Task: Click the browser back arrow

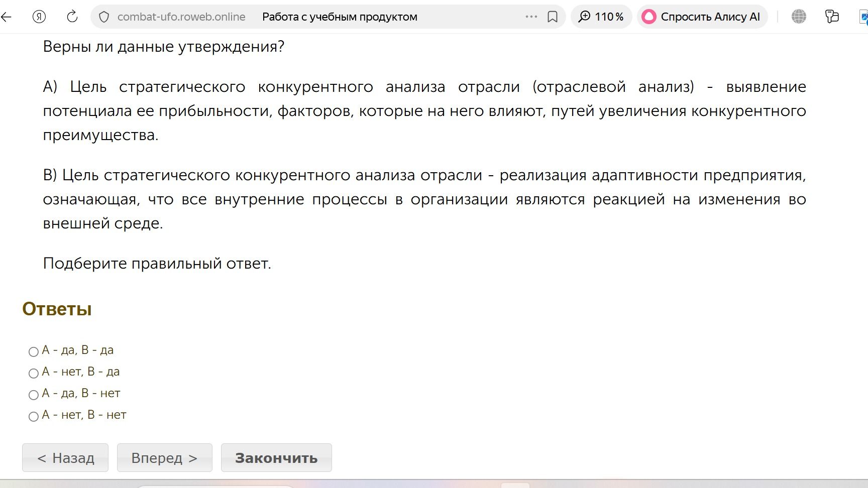Action: [x=6, y=17]
